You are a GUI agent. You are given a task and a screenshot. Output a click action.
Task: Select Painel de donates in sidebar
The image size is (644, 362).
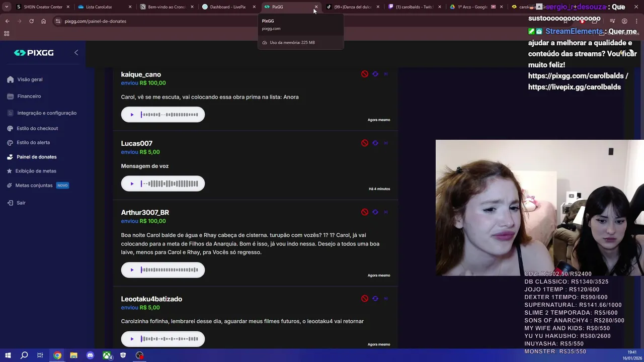pyautogui.click(x=32, y=157)
